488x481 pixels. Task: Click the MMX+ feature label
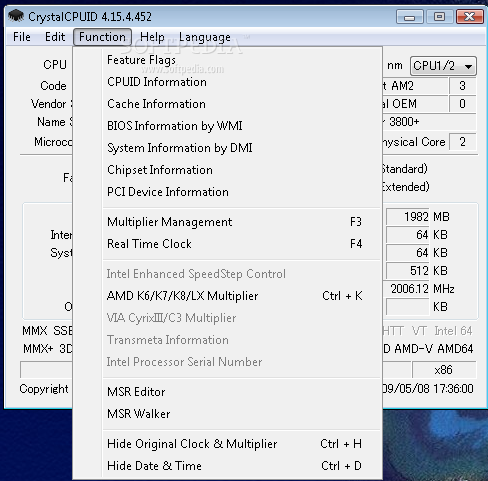click(38, 349)
